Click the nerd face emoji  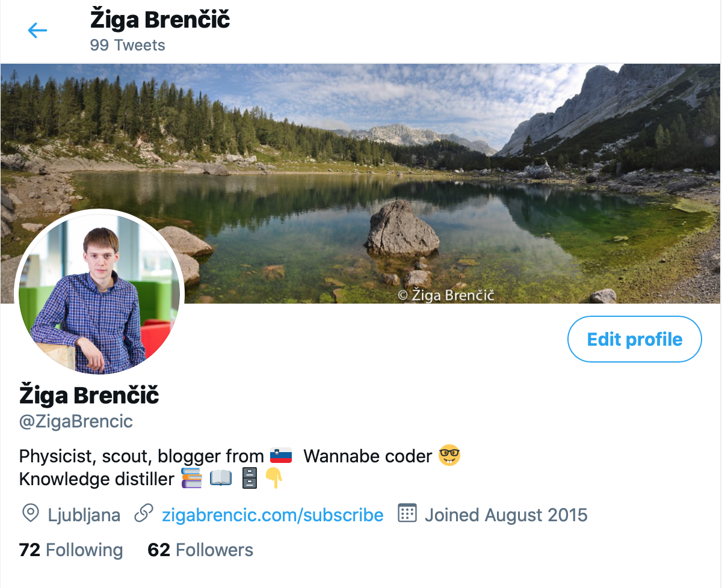click(449, 456)
